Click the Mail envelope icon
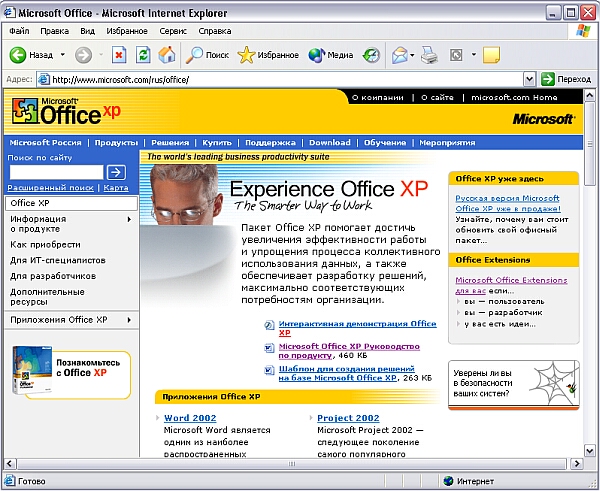Screen dimensions: 600x491 [399, 55]
